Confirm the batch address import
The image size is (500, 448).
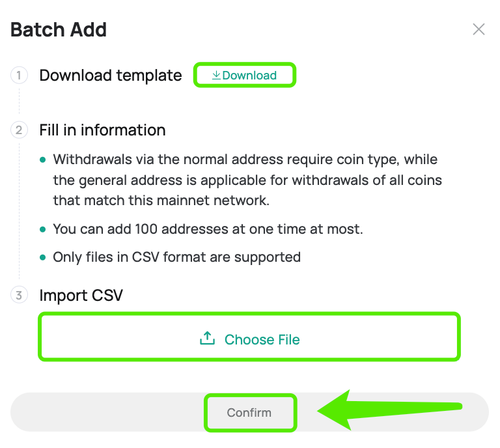(249, 412)
